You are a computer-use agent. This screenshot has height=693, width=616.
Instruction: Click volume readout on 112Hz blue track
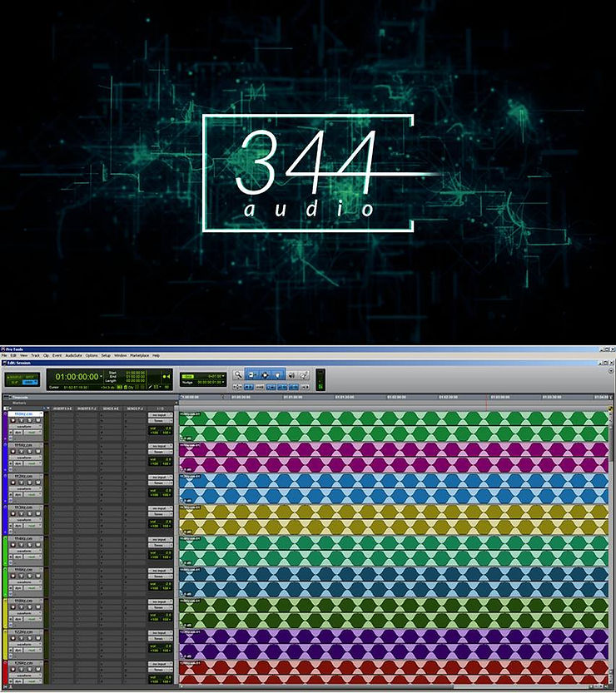[161, 491]
